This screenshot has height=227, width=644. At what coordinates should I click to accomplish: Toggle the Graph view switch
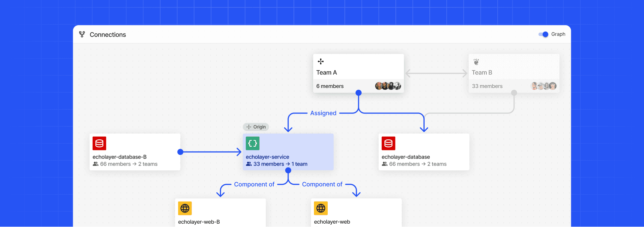[543, 34]
